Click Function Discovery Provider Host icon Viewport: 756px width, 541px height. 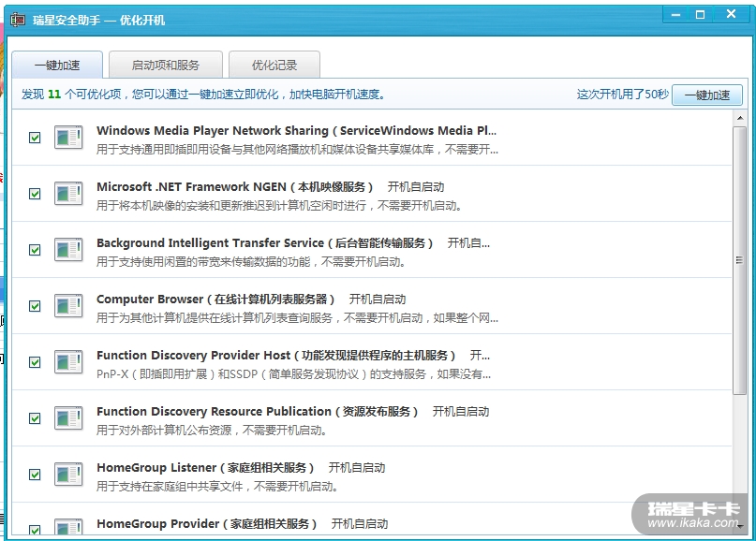(x=68, y=362)
